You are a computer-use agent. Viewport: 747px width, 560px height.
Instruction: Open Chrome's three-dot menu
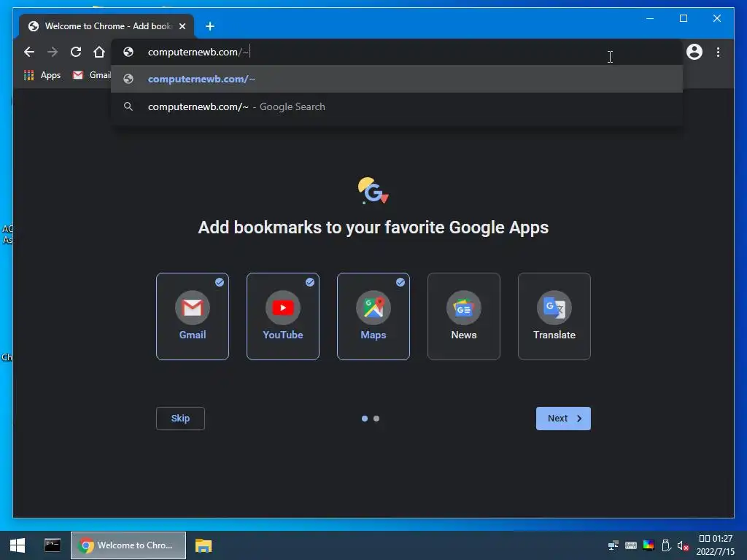[718, 52]
